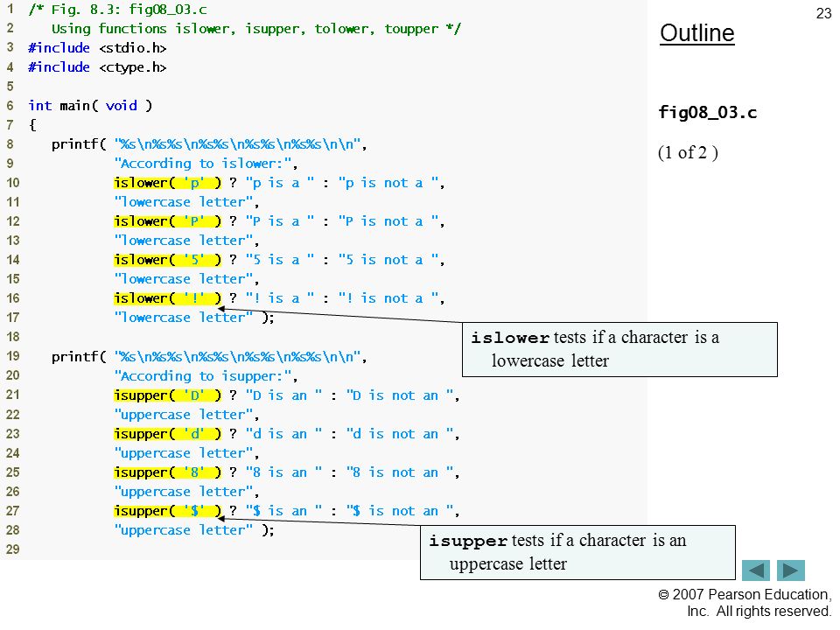This screenshot has height=630, width=840.
Task: Click the string "D is an " on line 21
Action: [x=283, y=395]
